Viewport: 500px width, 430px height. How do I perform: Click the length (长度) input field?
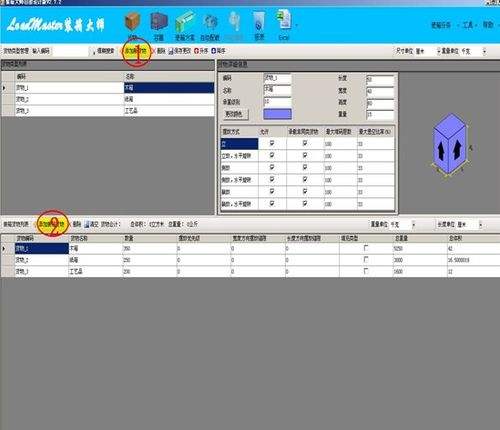(x=380, y=79)
